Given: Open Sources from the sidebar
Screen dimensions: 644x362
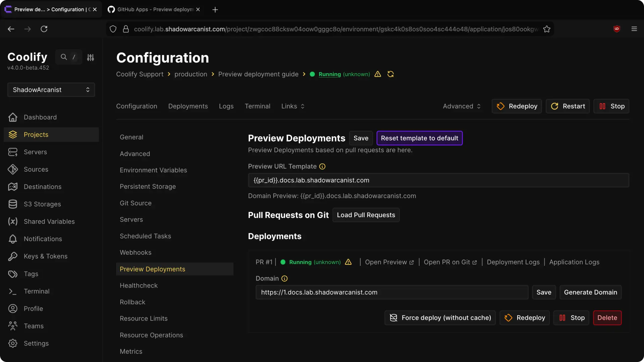Looking at the screenshot, I should click(x=36, y=169).
